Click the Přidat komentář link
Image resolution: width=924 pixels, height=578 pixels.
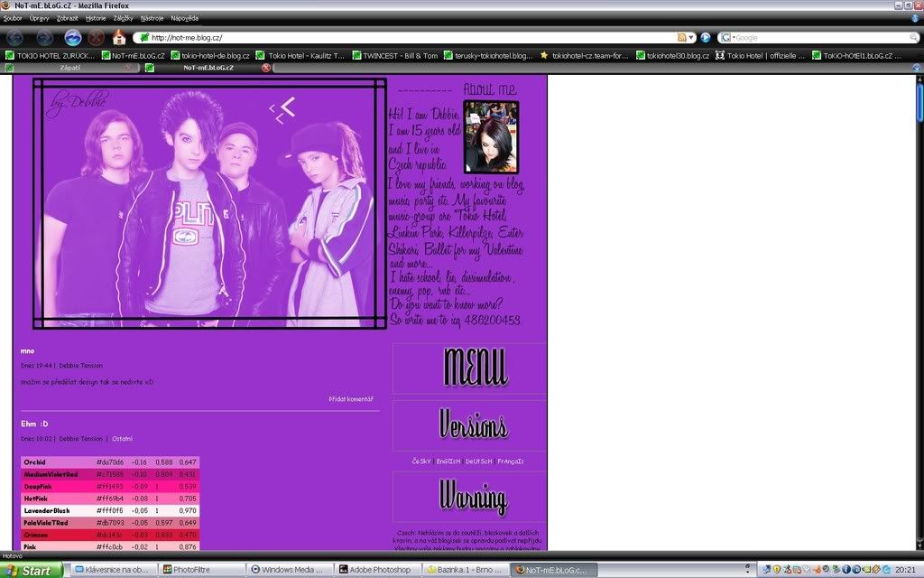pos(351,399)
